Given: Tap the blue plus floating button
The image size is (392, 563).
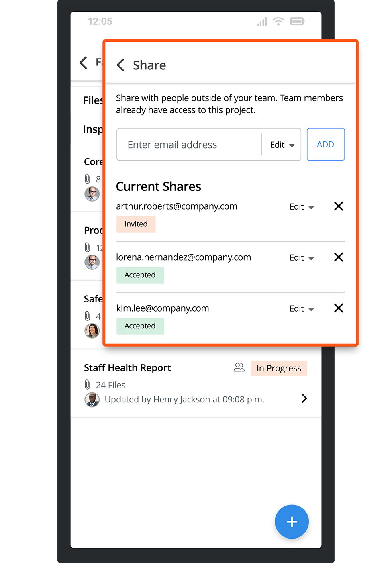Looking at the screenshot, I should [x=292, y=522].
